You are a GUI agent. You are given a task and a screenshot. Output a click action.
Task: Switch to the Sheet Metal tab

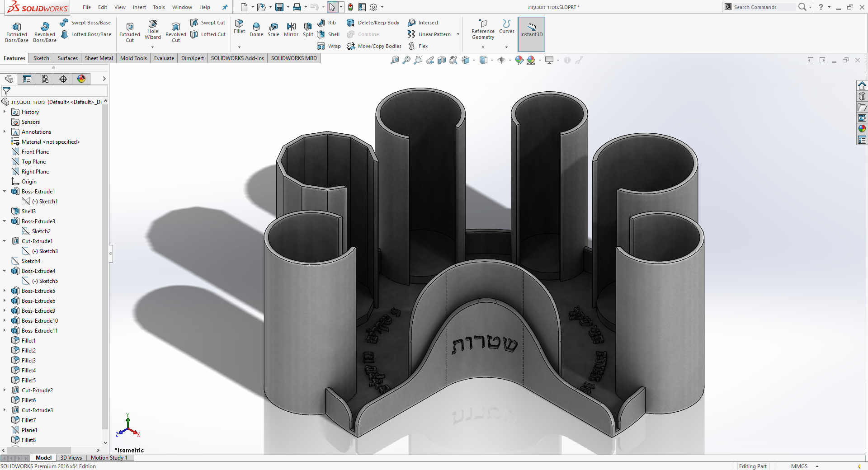pyautogui.click(x=99, y=58)
